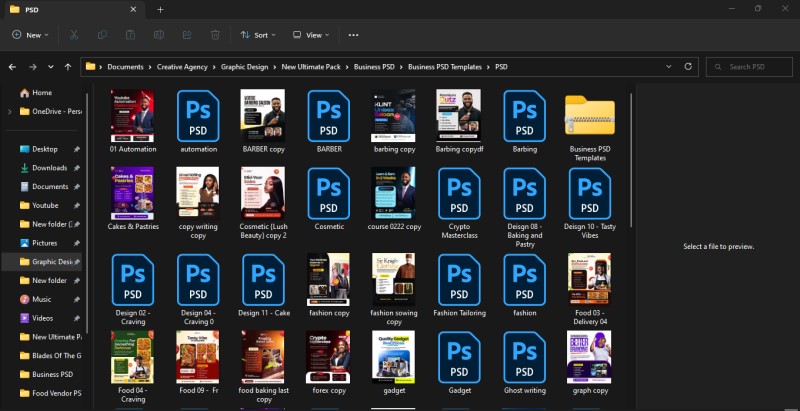
Task: Click the Share icon in toolbar
Action: [x=187, y=35]
